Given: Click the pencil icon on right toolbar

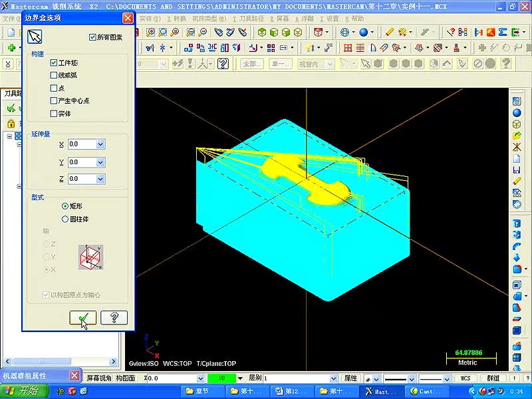Looking at the screenshot, I should click(517, 181).
